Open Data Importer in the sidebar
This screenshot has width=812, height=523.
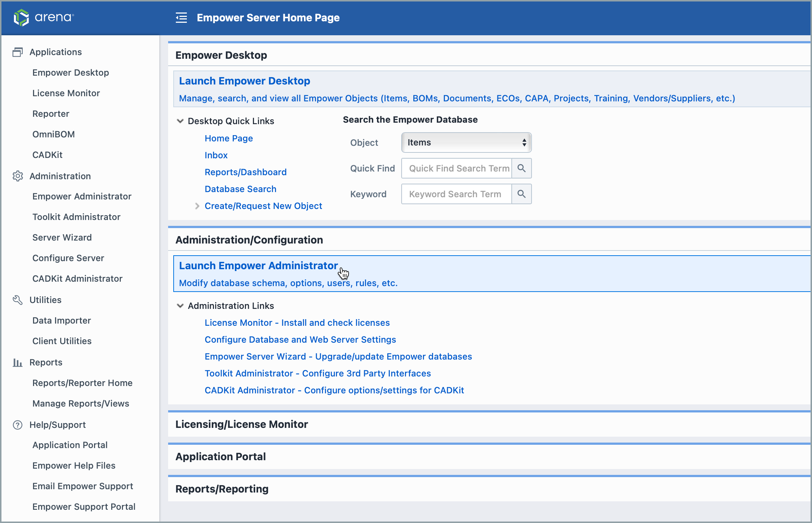[62, 321]
